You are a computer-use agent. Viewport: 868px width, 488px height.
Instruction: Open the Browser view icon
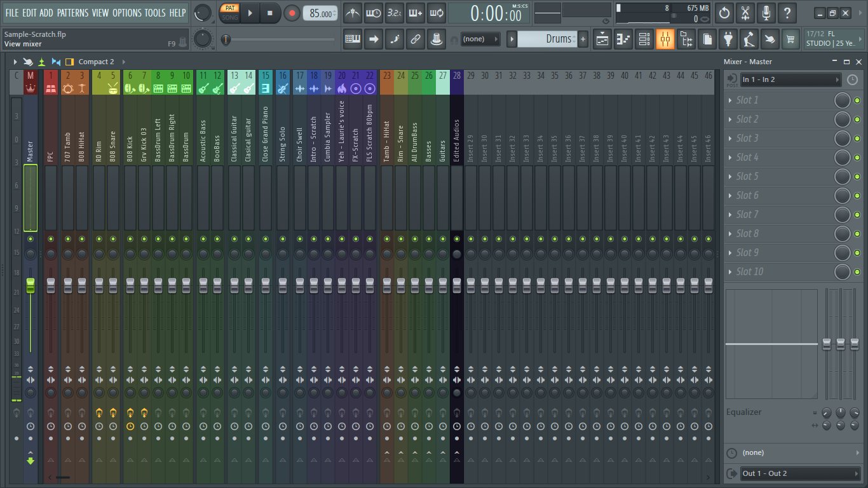coord(686,39)
